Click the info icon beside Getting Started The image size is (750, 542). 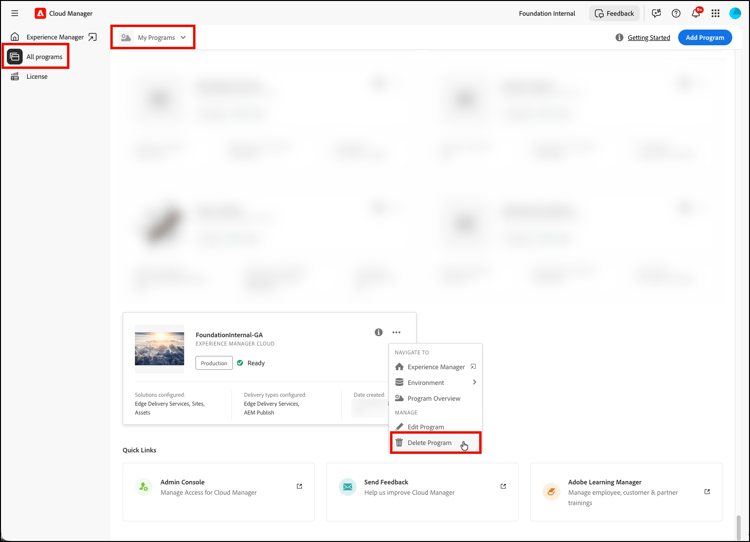[619, 37]
